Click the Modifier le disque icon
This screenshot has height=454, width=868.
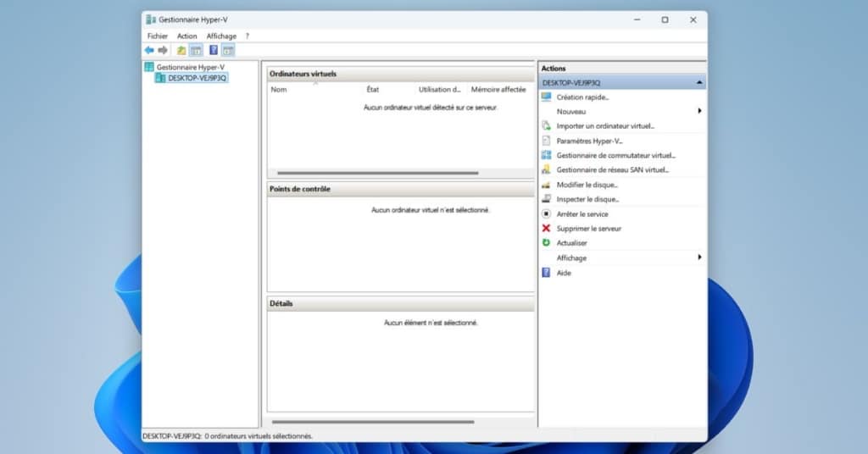coord(547,185)
